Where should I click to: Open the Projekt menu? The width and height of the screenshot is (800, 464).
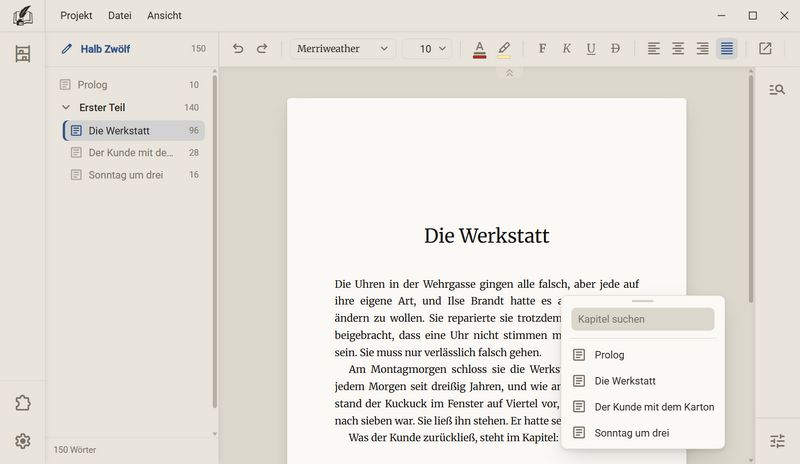coord(76,16)
